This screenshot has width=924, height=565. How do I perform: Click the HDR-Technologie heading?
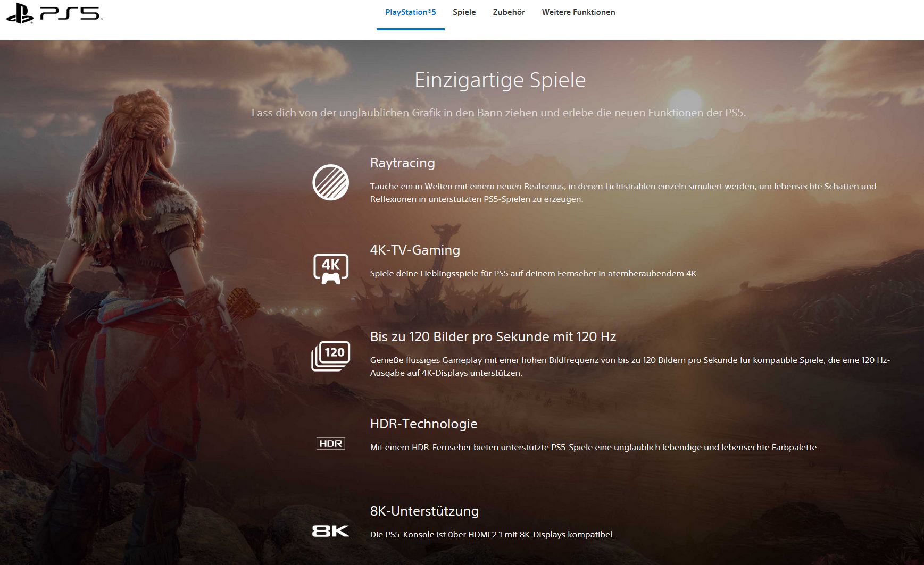point(424,424)
